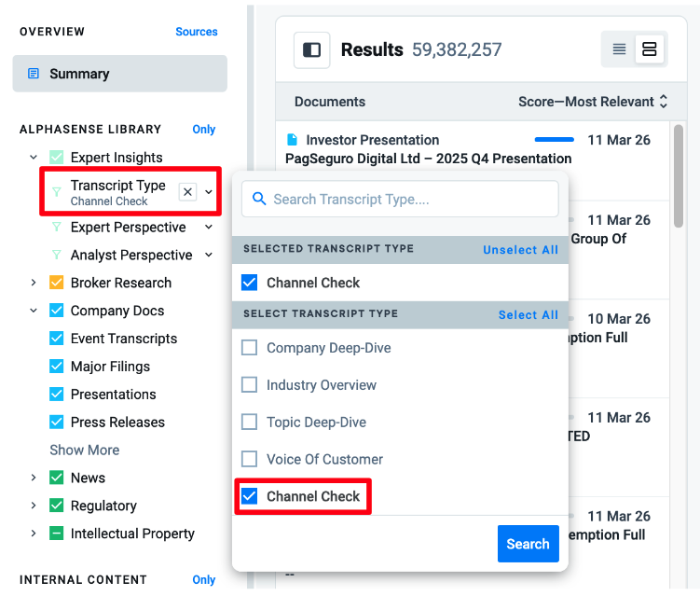
Task: Open the Expert Perspective dropdown chevron
Action: tap(209, 228)
